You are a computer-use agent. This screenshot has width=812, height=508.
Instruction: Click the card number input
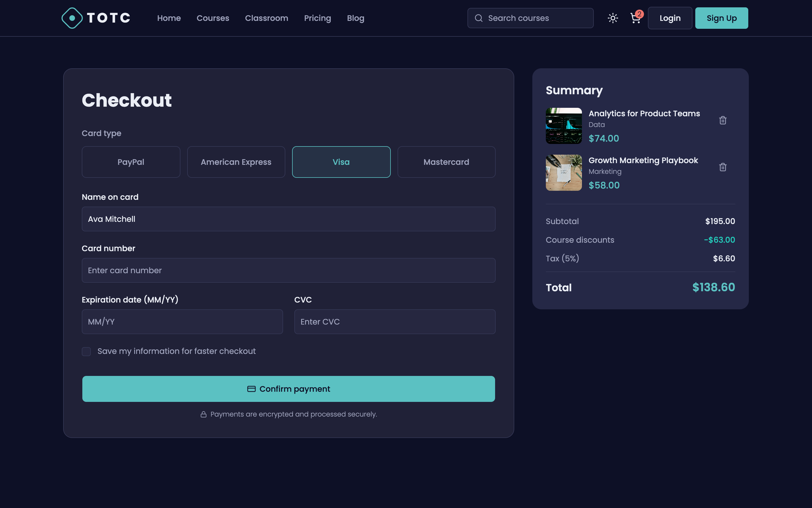pyautogui.click(x=288, y=270)
